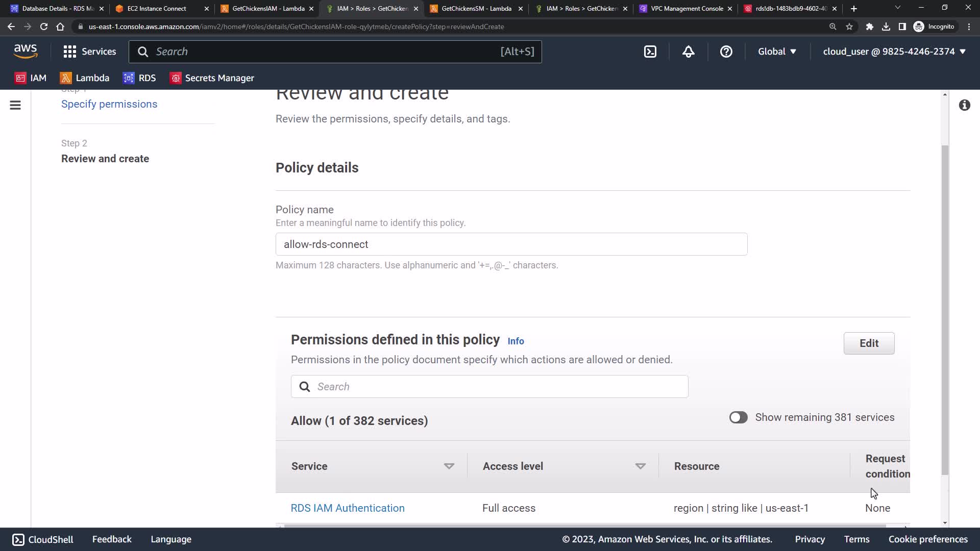The image size is (980, 551).
Task: Open the RDS favorites shortcut
Action: coord(139,78)
